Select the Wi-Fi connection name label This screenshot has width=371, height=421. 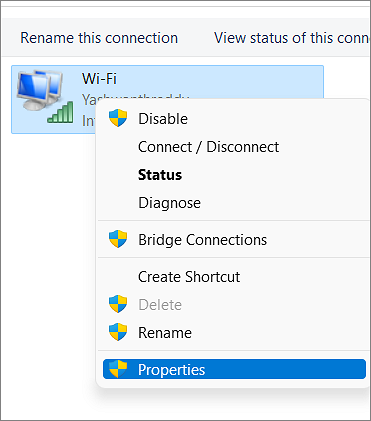coord(99,79)
